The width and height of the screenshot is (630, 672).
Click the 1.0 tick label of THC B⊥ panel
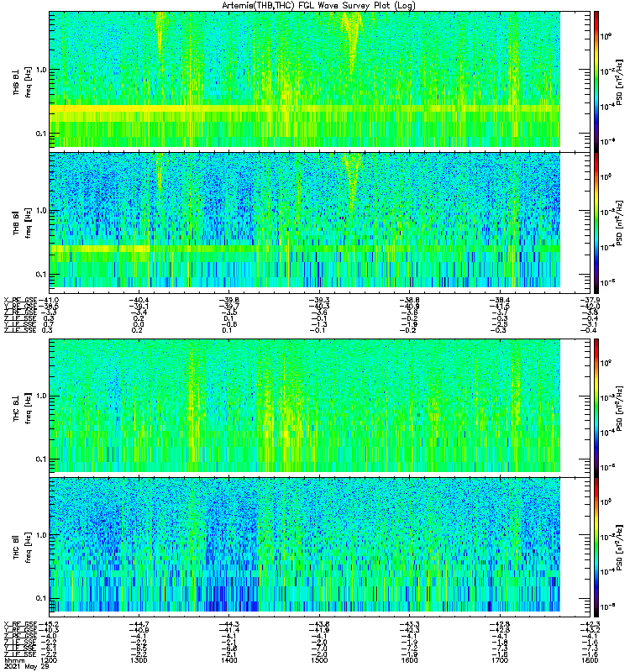(x=41, y=396)
